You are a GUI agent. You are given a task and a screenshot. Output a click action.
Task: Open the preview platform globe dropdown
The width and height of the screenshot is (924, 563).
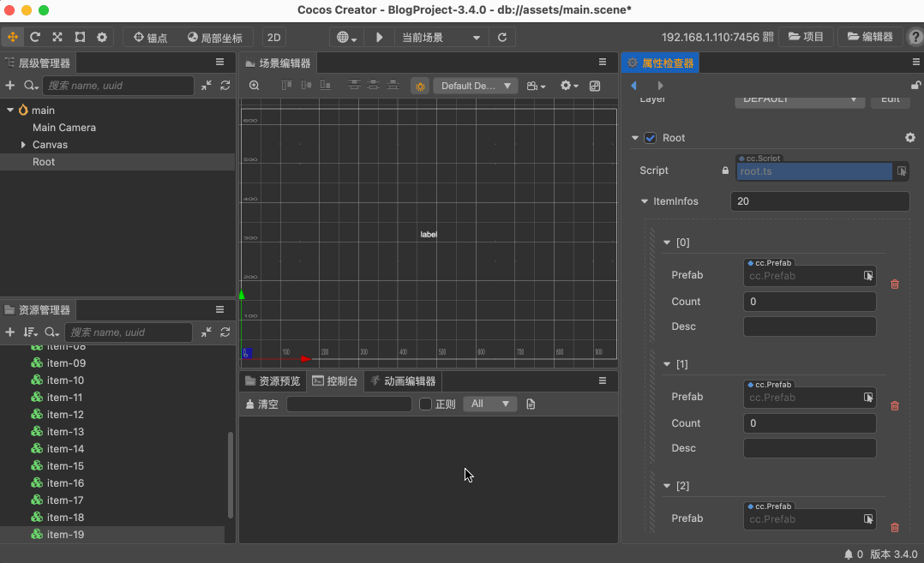point(346,37)
